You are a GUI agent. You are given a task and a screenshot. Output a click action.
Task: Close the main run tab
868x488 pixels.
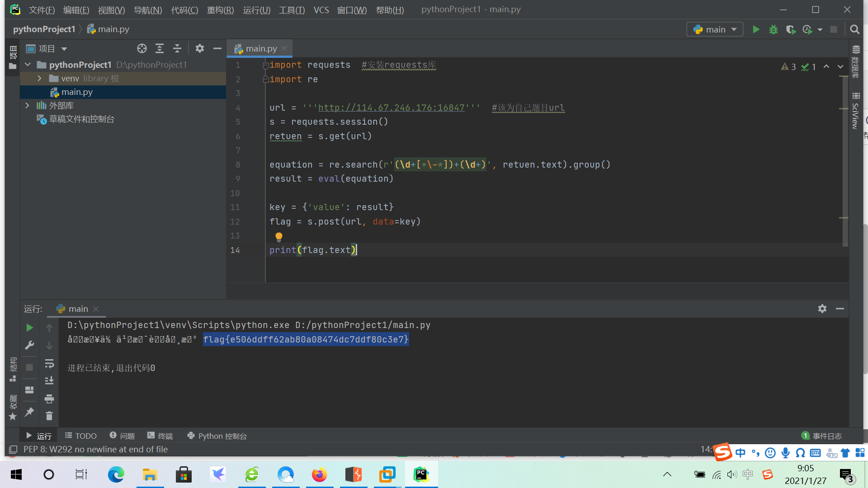click(96, 309)
